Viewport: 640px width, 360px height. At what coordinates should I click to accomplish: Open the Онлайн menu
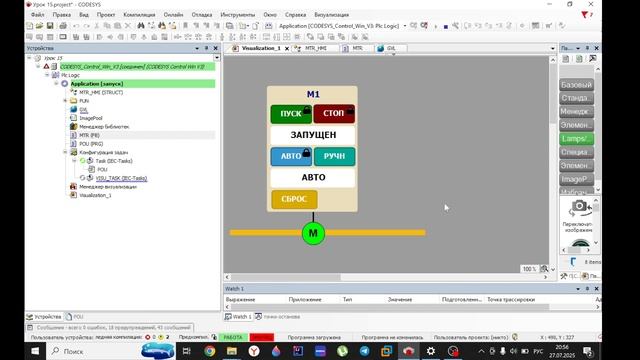coord(173,15)
